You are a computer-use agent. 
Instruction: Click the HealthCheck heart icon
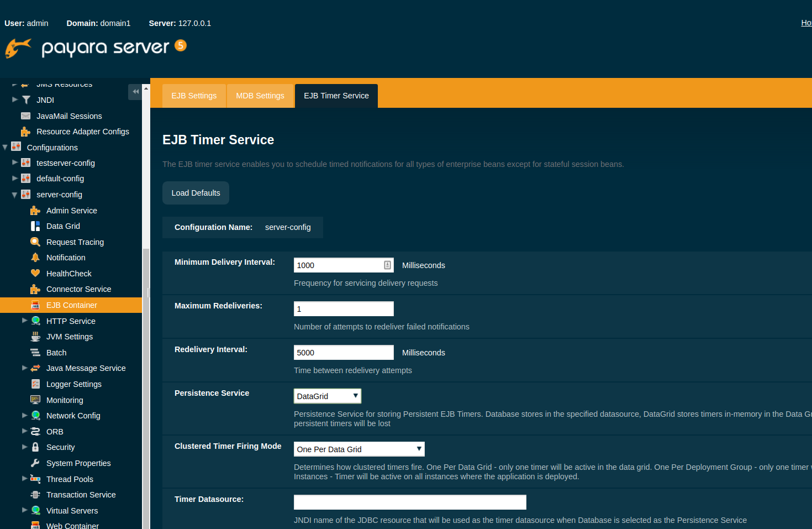coord(35,273)
